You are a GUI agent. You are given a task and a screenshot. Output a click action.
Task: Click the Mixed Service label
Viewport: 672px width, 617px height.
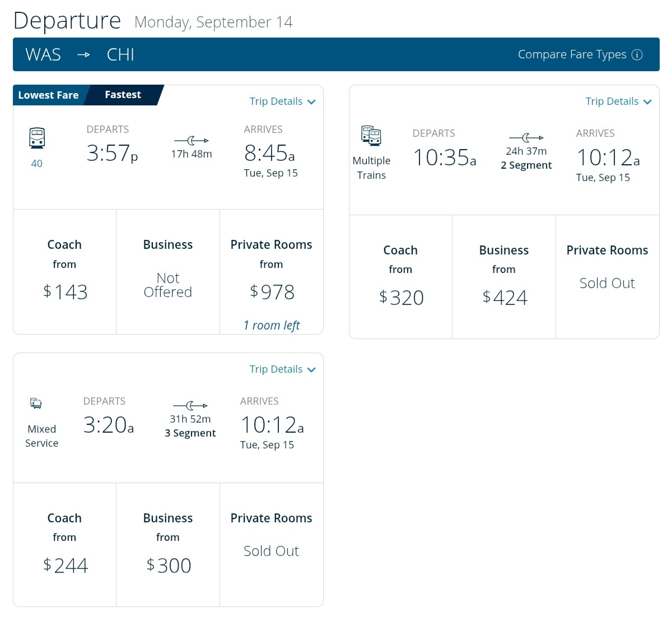point(42,436)
